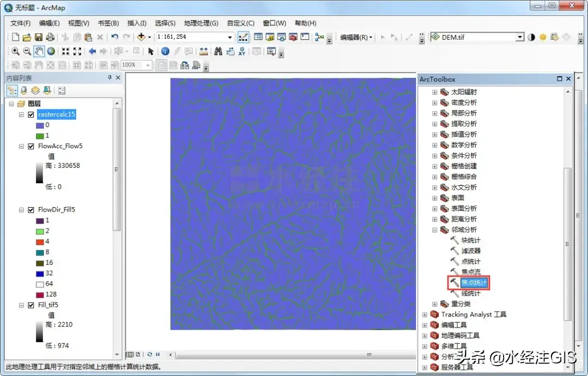Click the Add Data button icon

141,37
